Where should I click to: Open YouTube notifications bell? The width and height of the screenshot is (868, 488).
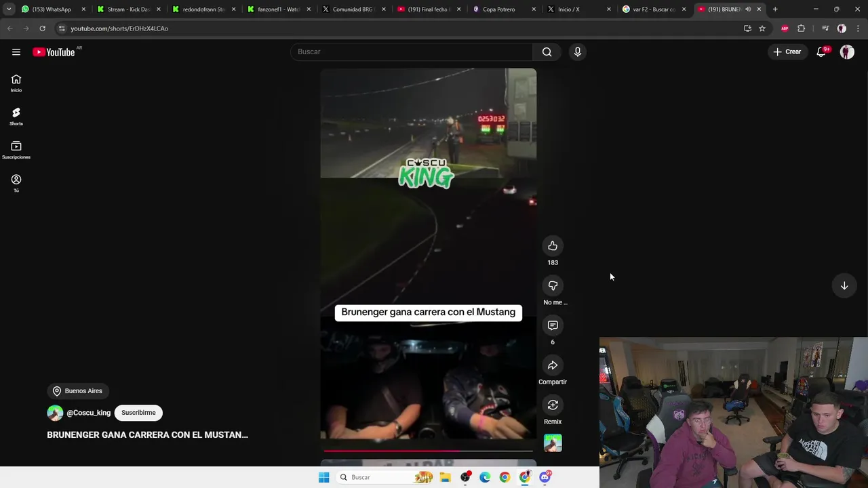click(x=821, y=52)
